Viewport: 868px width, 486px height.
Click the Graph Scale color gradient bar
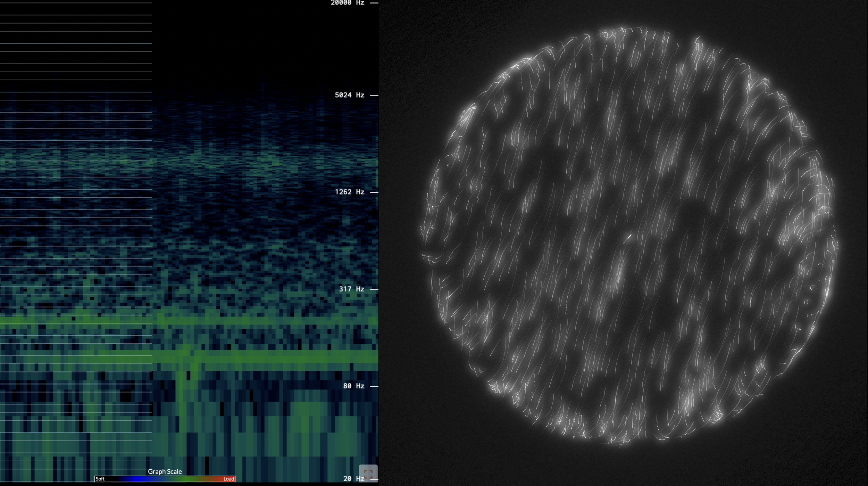[x=165, y=479]
